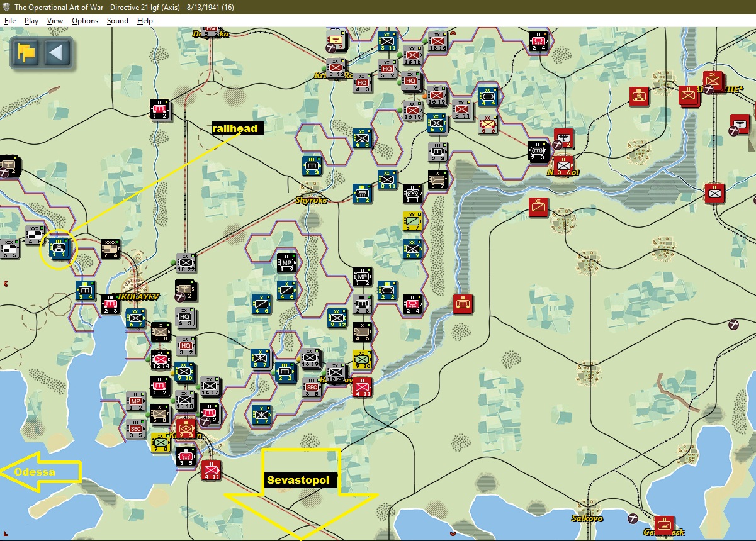The width and height of the screenshot is (756, 541).
Task: Select the blue infantry division 6-7
Action: tap(135, 318)
